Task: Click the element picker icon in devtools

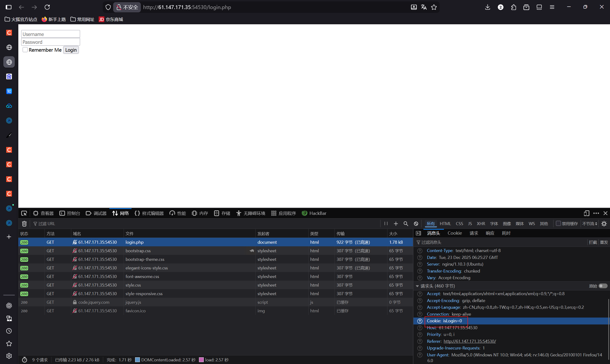Action: pyautogui.click(x=24, y=213)
